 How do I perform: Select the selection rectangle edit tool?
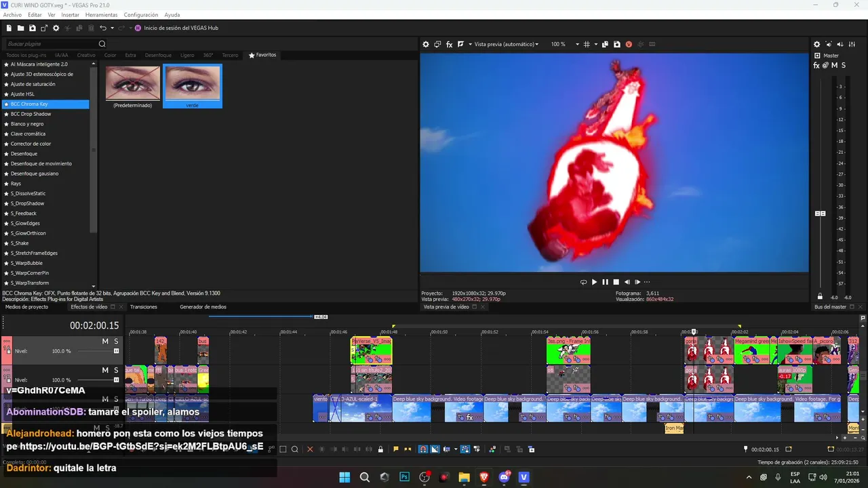[283, 449]
